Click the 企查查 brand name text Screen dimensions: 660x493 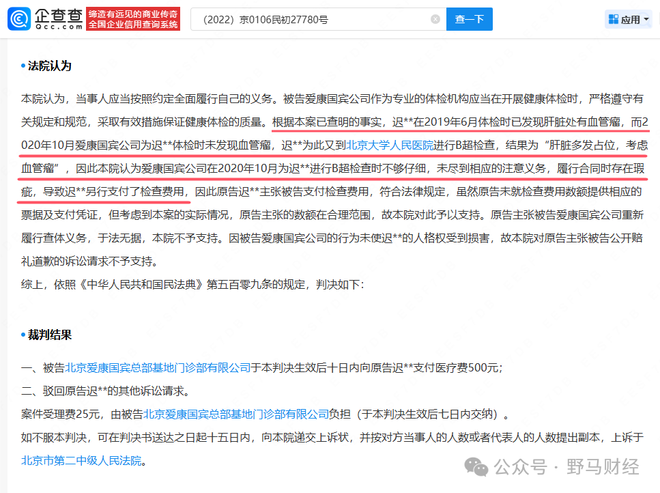coord(59,16)
